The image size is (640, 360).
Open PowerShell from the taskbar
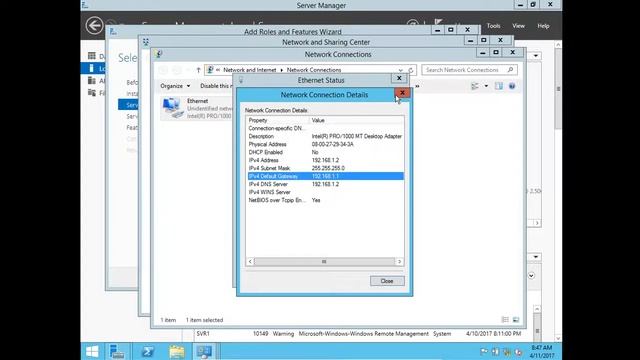(x=147, y=351)
